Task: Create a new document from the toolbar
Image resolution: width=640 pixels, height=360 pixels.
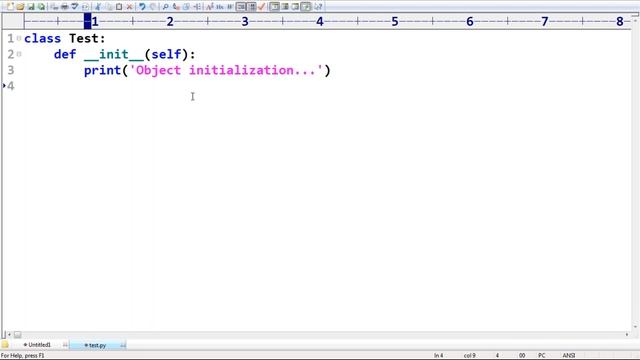Action: click(10, 7)
